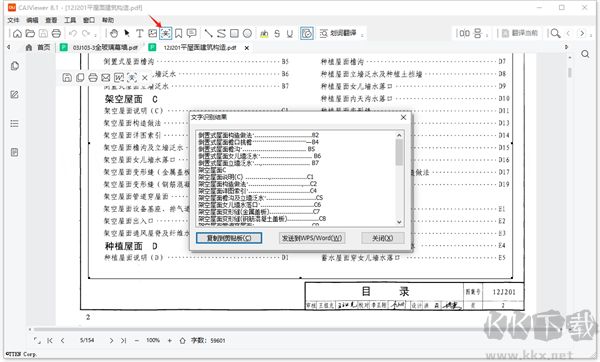The height and width of the screenshot is (362, 600).
Task: Open the page thumbnails sidebar panel
Action: pos(15,66)
